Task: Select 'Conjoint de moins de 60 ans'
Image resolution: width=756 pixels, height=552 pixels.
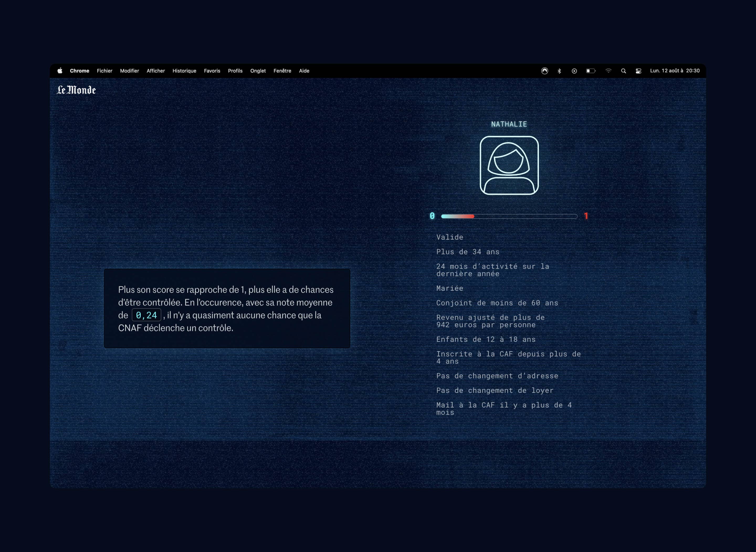Action: 497,303
